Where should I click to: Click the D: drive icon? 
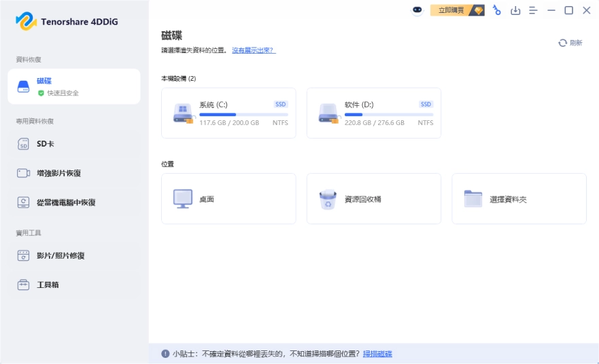(x=328, y=113)
